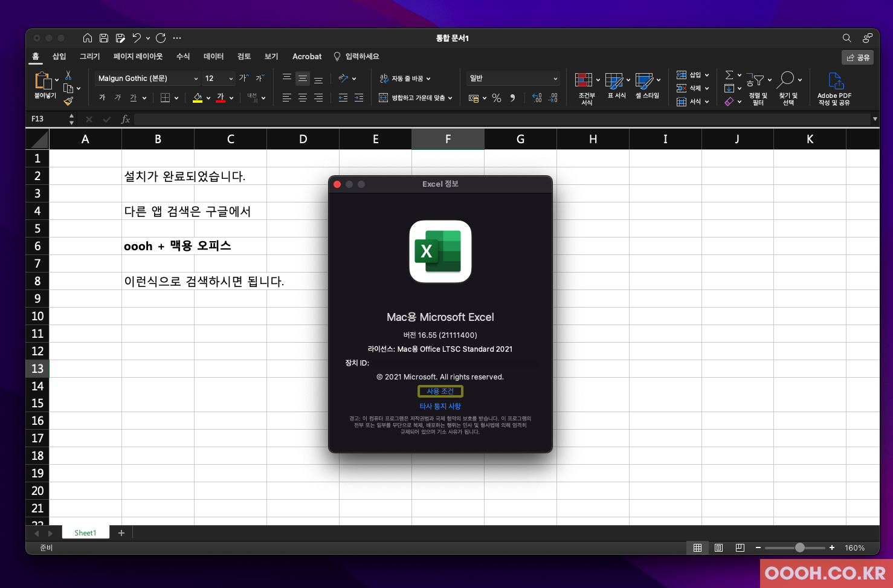Open the borders dropdown arrow
Screen dimensions: 893x588
pos(176,98)
